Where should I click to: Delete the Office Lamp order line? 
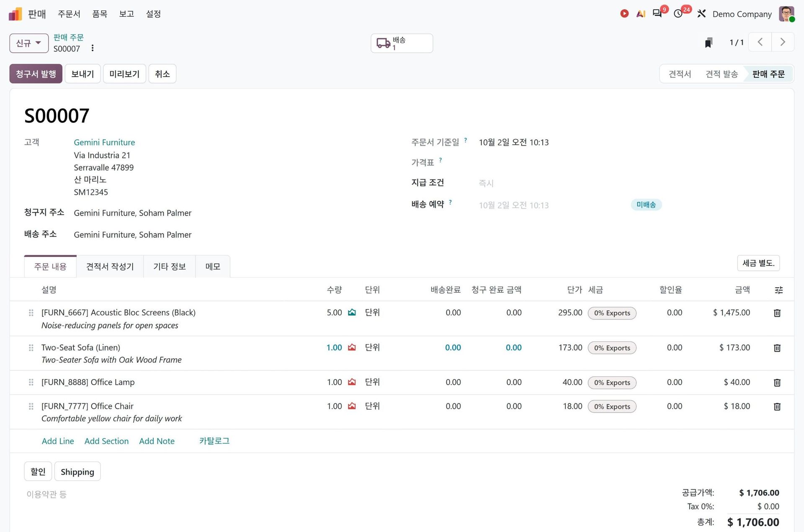777,383
